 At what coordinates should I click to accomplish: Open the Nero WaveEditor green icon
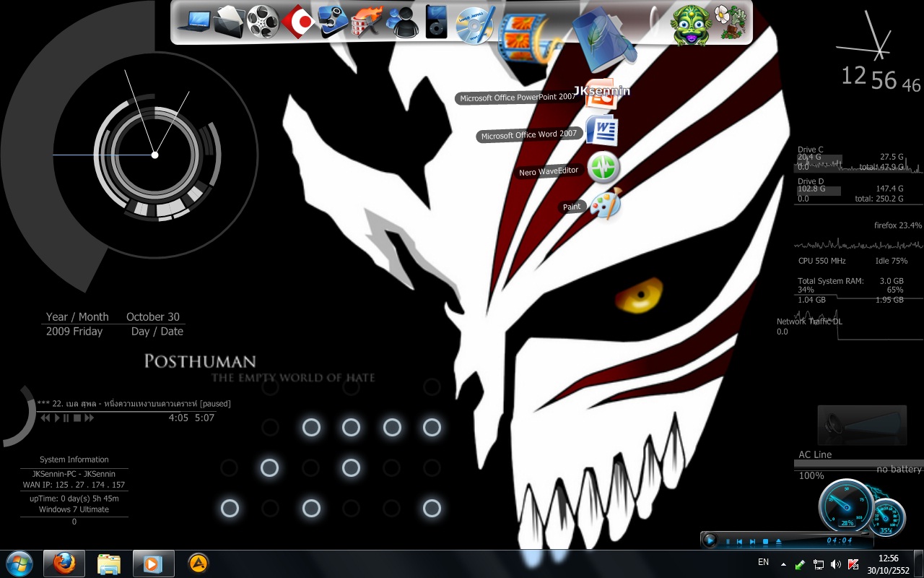coord(603,169)
